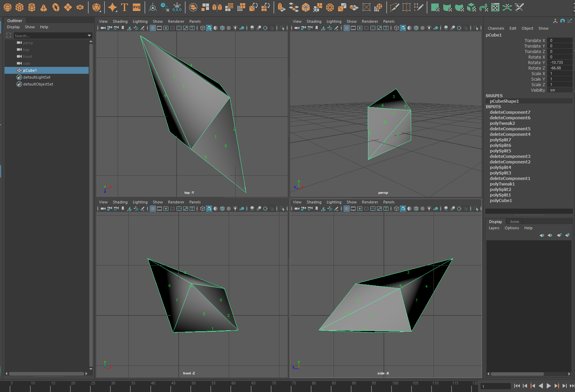This screenshot has height=392, width=575.
Task: Select the polyTweak2 input node
Action: (x=502, y=123)
